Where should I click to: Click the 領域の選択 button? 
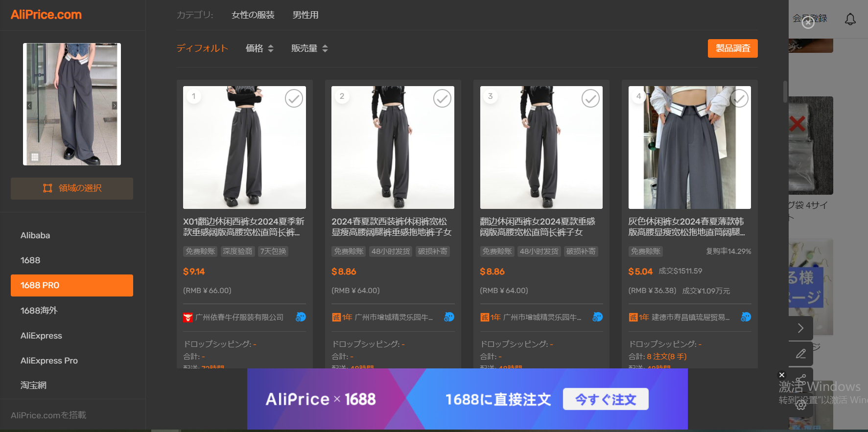[x=72, y=188]
